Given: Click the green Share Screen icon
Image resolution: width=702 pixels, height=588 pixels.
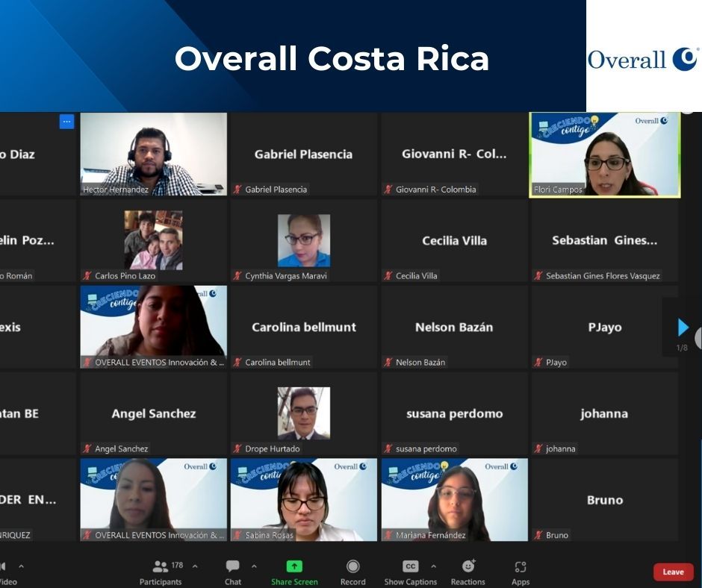Looking at the screenshot, I should pyautogui.click(x=294, y=566).
